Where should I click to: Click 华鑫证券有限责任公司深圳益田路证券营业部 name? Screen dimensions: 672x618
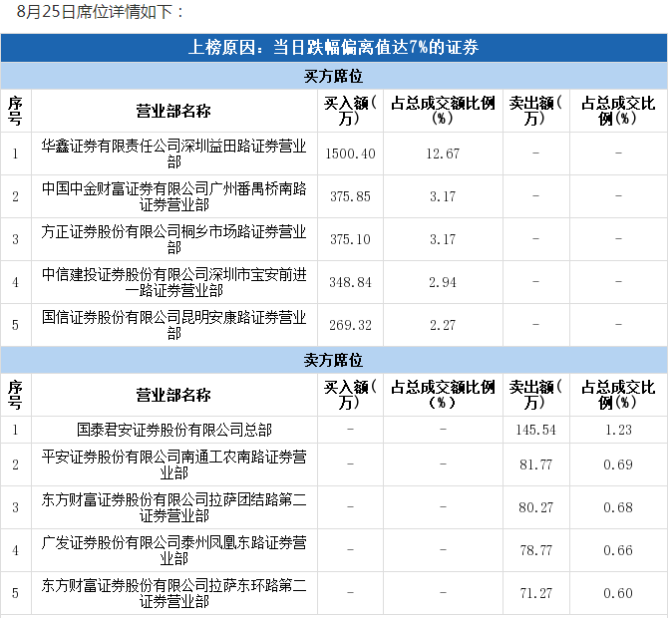[x=174, y=154]
